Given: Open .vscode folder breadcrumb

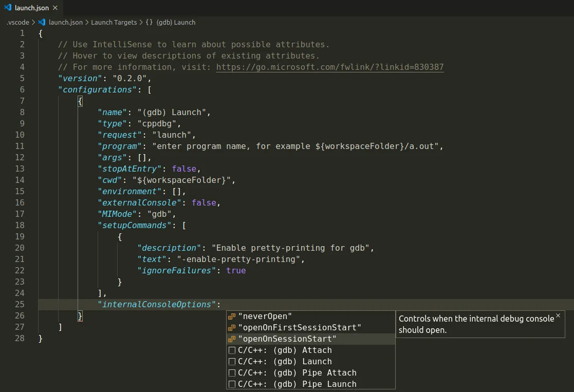Looking at the screenshot, I should (18, 22).
